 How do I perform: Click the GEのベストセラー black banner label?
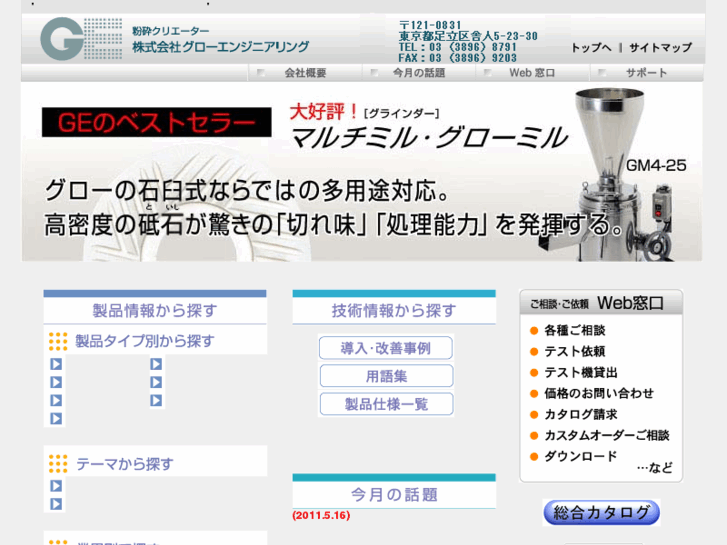tap(157, 122)
